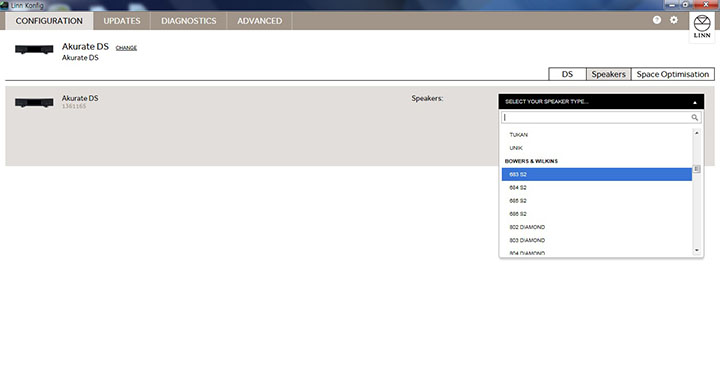The width and height of the screenshot is (720, 384).
Task: Click the Akurate DS name in speaker row
Action: pos(80,98)
